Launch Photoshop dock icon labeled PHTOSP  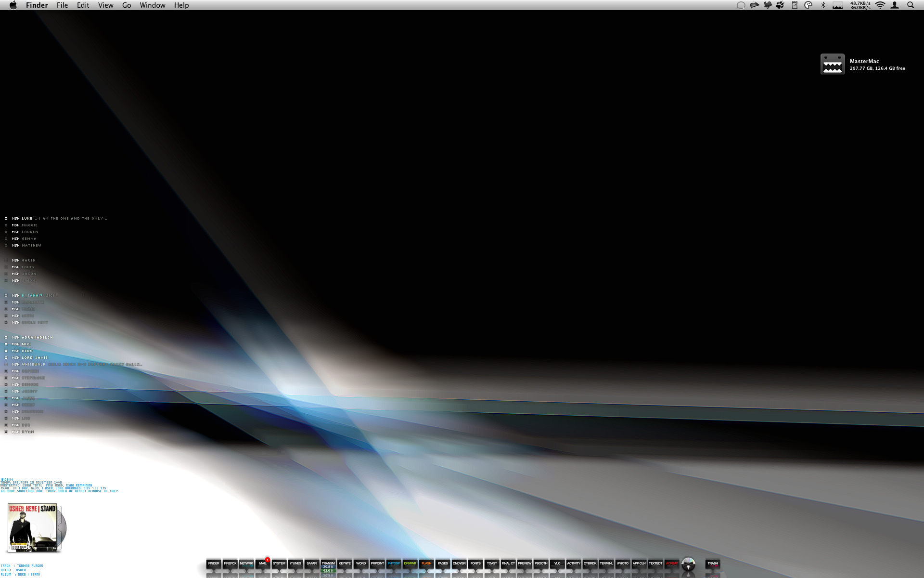point(394,563)
